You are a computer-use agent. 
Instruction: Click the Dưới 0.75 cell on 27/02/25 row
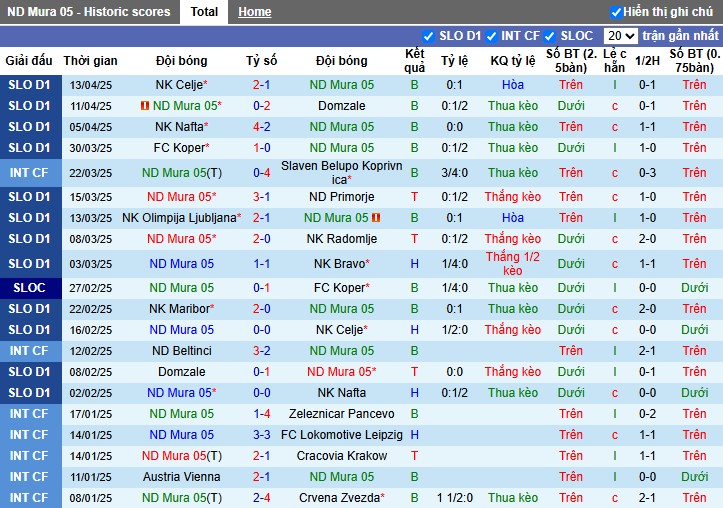pos(694,288)
